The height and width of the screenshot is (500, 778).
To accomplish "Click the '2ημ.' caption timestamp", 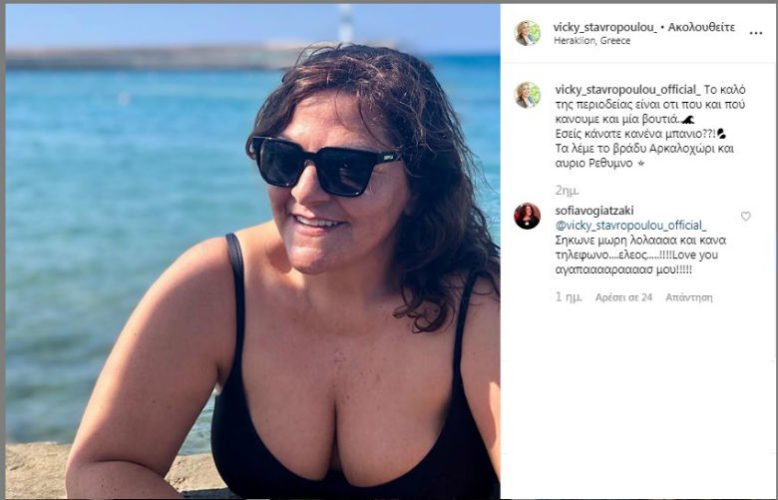I will tap(566, 189).
